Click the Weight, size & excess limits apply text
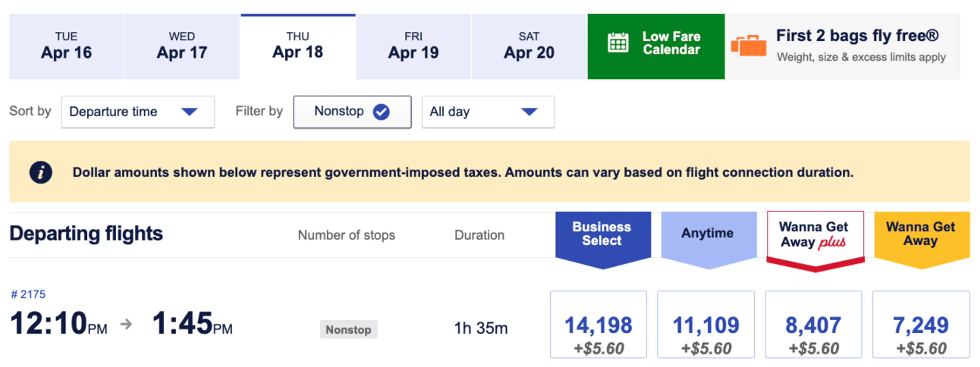The height and width of the screenshot is (367, 980). click(861, 57)
